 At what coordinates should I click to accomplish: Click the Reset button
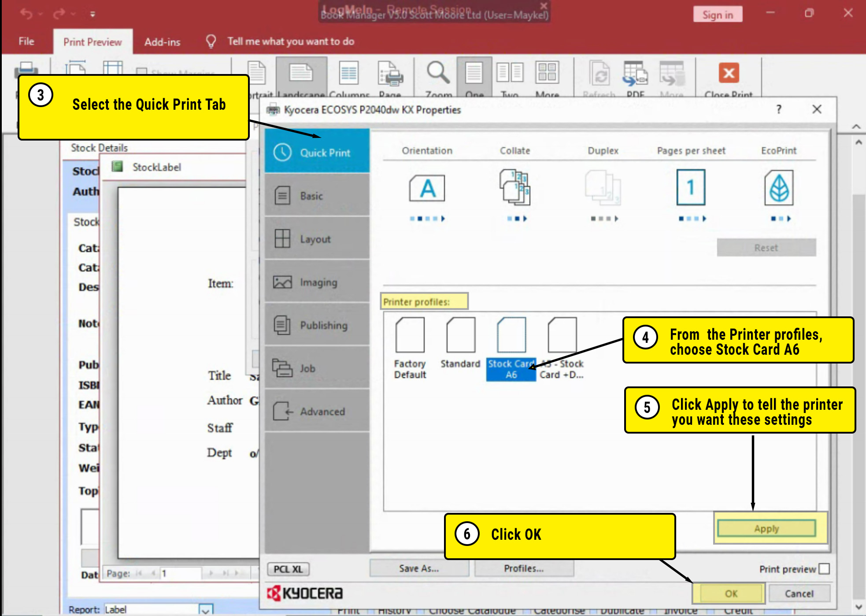click(x=766, y=248)
